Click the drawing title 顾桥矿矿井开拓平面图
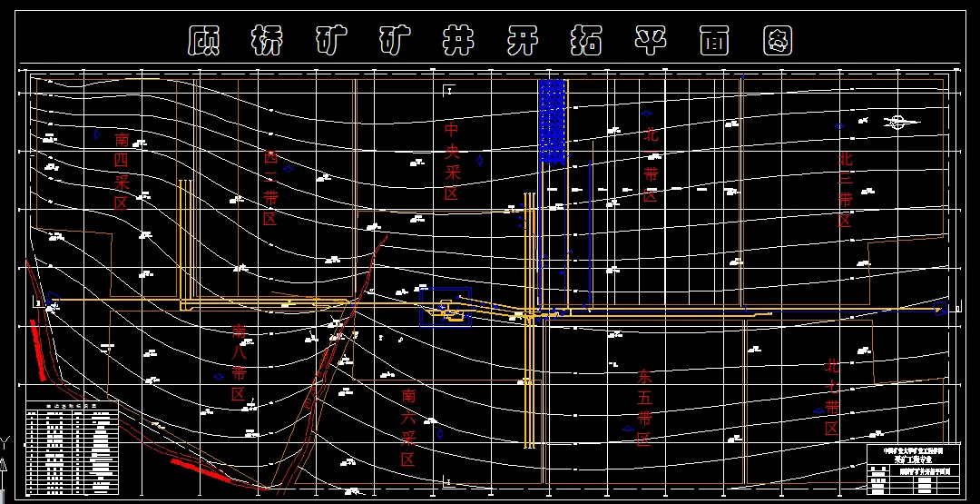Screen dimensions: 980x504 490,42
